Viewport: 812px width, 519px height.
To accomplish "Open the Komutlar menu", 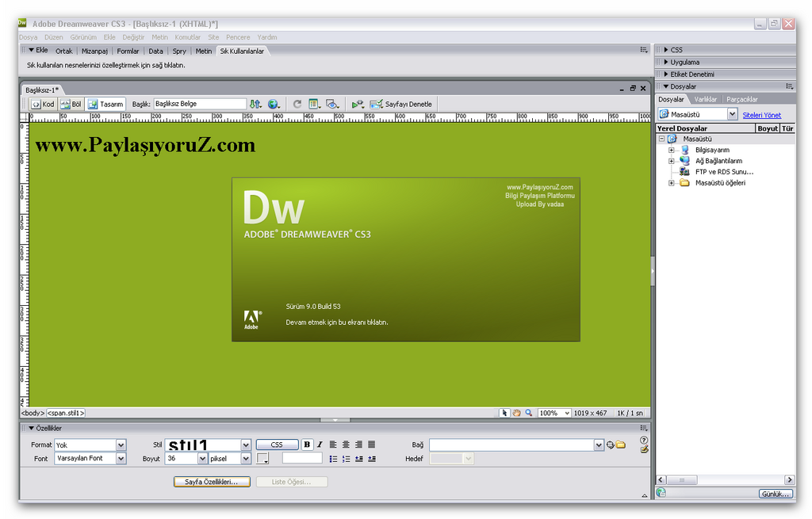I will (x=187, y=37).
